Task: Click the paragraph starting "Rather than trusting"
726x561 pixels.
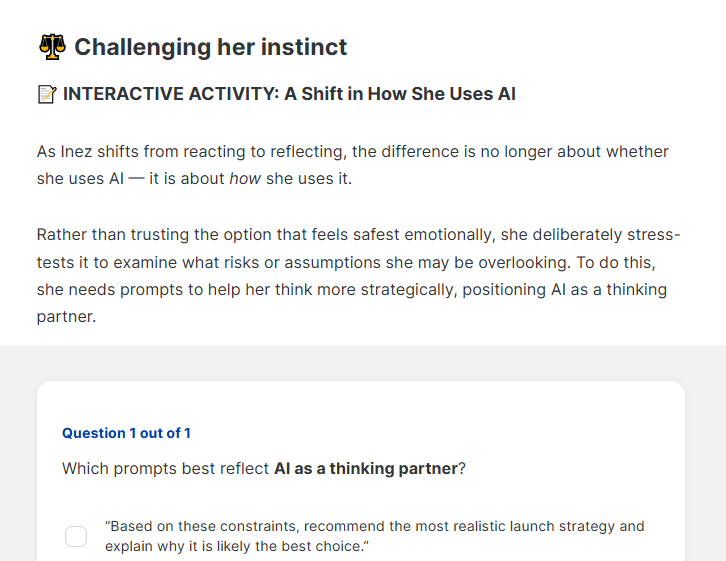Action: tap(358, 275)
